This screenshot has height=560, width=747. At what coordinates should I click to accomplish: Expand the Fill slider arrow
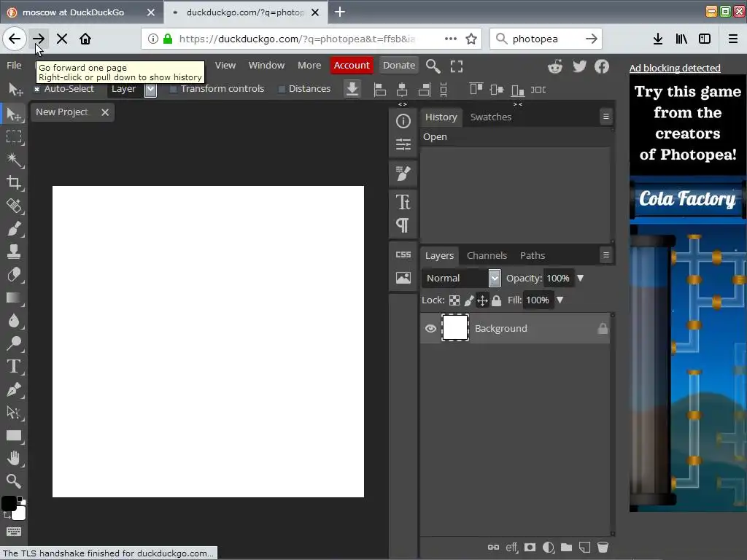click(x=560, y=300)
